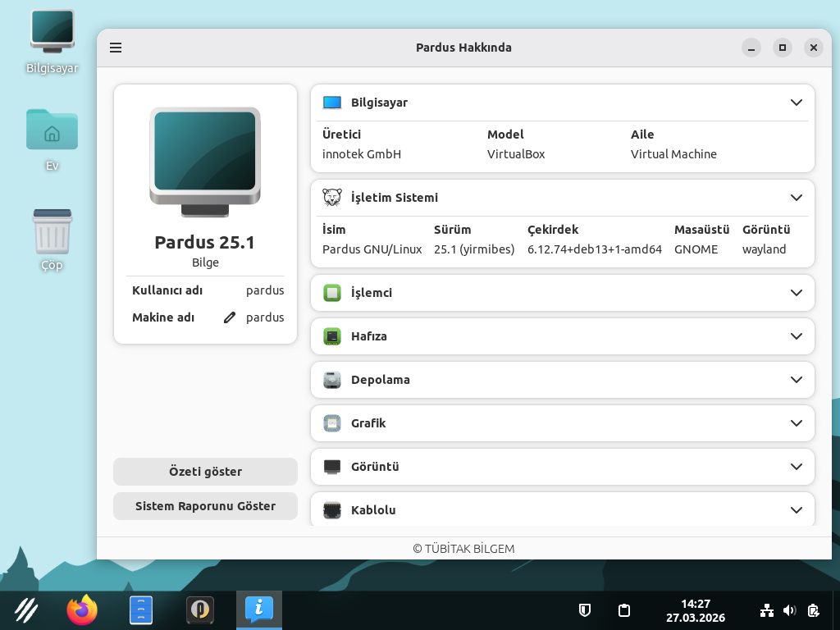
Task: Expand the İşlemci section
Action: (x=796, y=293)
